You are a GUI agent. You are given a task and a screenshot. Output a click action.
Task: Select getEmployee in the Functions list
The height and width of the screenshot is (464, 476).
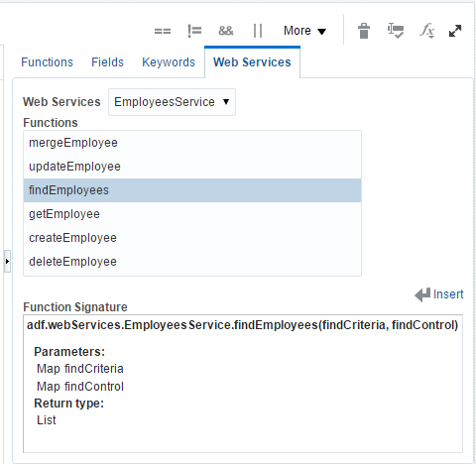(x=192, y=214)
